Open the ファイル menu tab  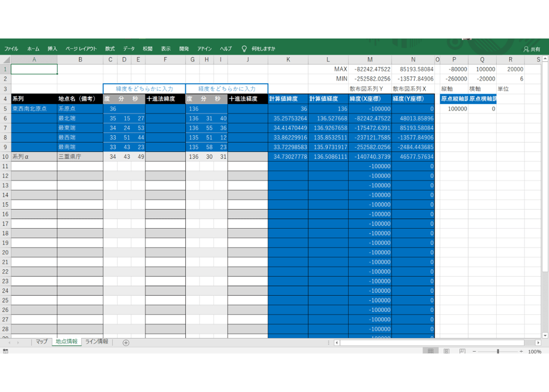pos(11,49)
